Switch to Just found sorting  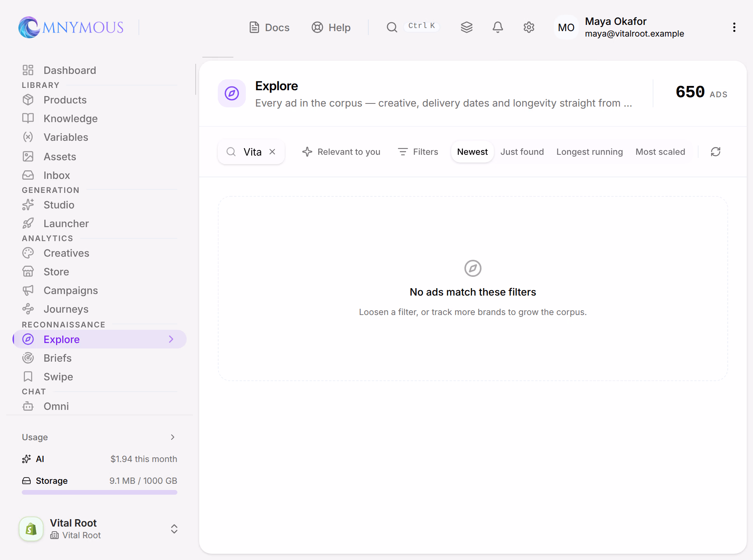click(522, 152)
